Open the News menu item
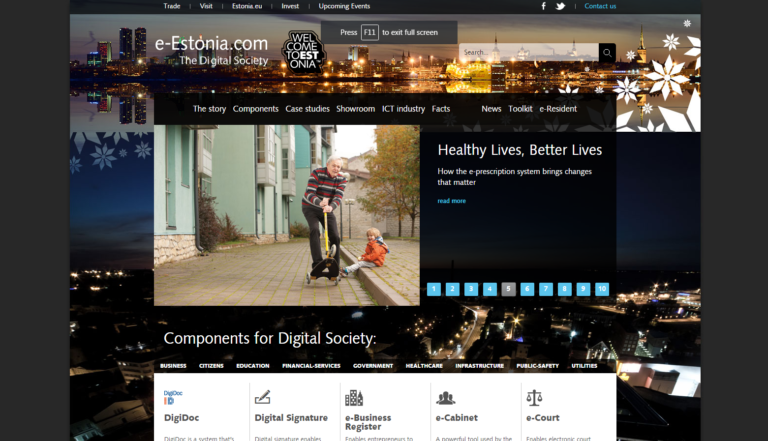Screen dimensions: 768x441 pyautogui.click(x=491, y=109)
